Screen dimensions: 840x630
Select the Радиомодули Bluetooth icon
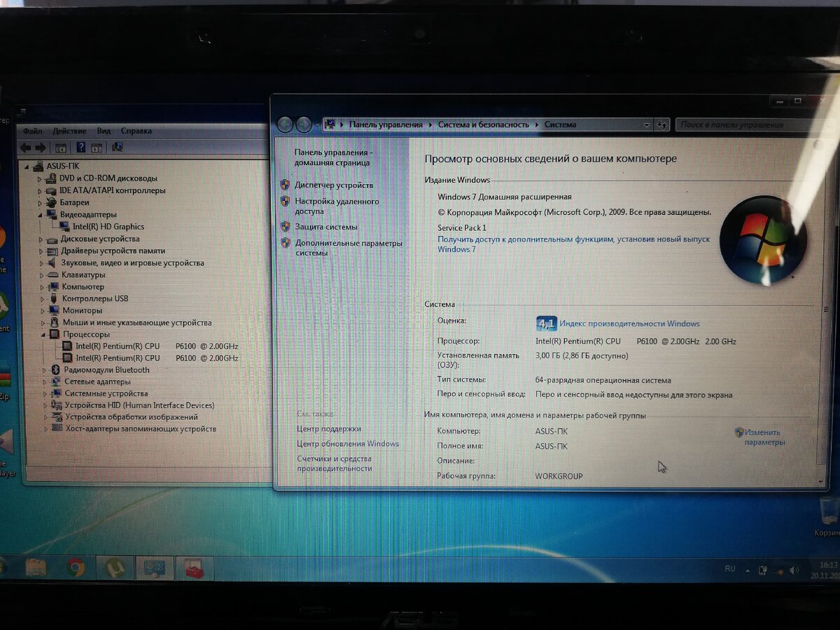[56, 370]
